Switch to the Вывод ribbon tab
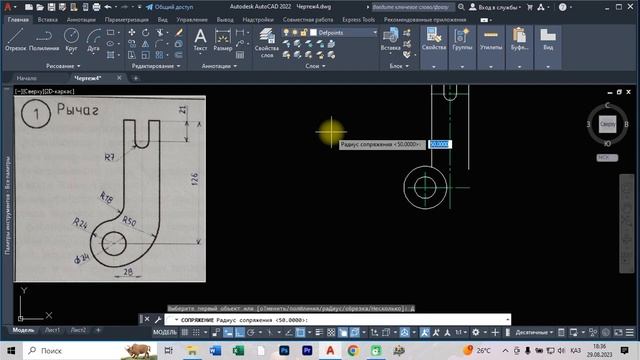640x360 pixels. (x=225, y=20)
